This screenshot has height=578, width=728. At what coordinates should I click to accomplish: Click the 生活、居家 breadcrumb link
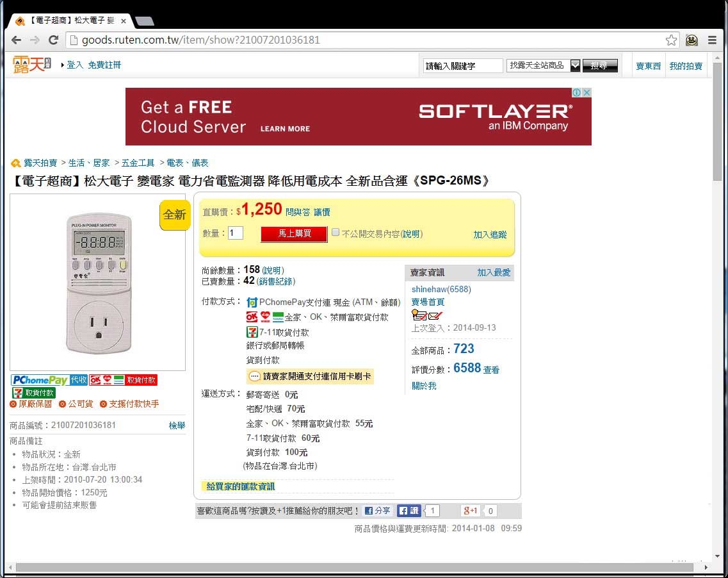click(x=89, y=163)
